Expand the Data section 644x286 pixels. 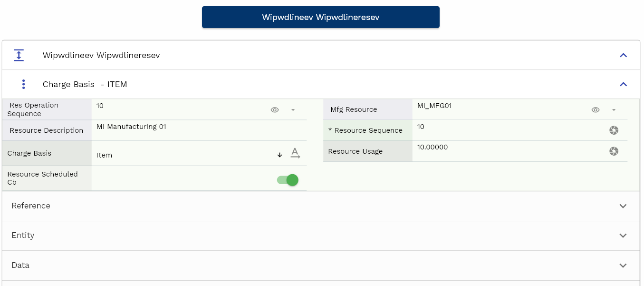click(623, 266)
